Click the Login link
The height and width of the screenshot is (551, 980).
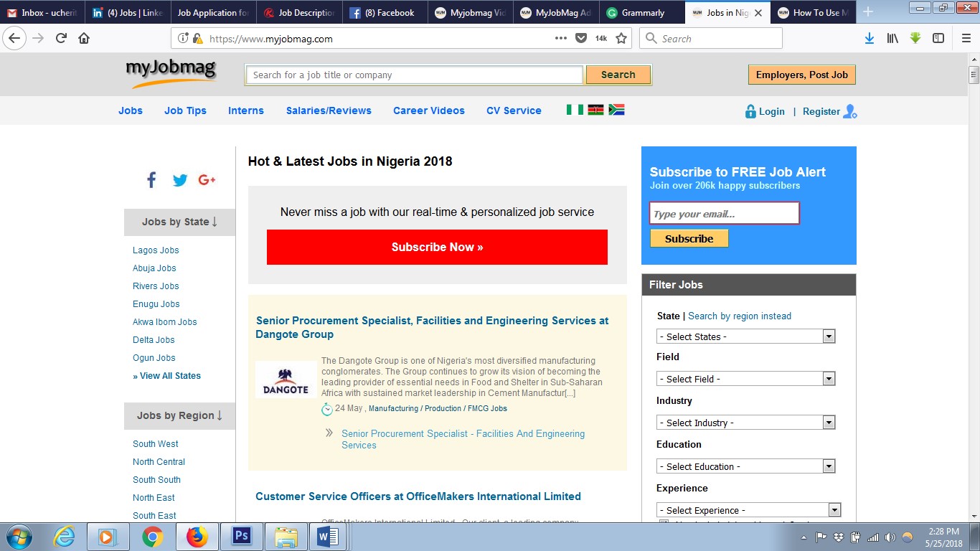(771, 111)
